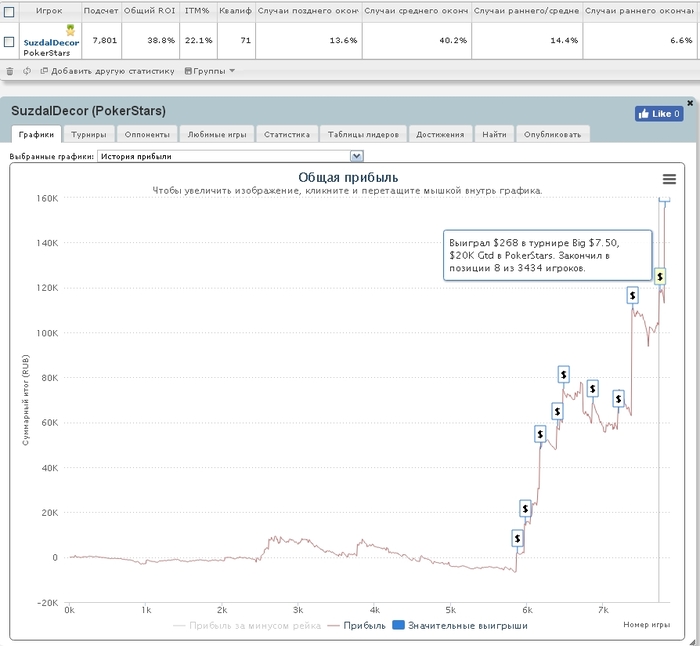Click the trash delete icon
The width and height of the screenshot is (700, 646).
(x=10, y=71)
